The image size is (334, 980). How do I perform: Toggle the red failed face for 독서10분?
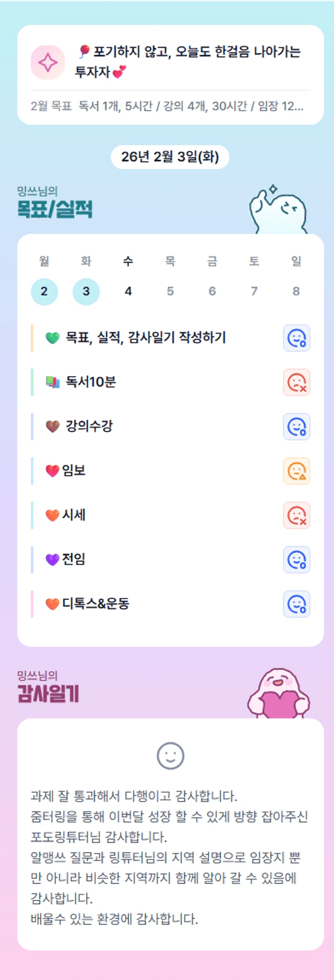click(296, 382)
